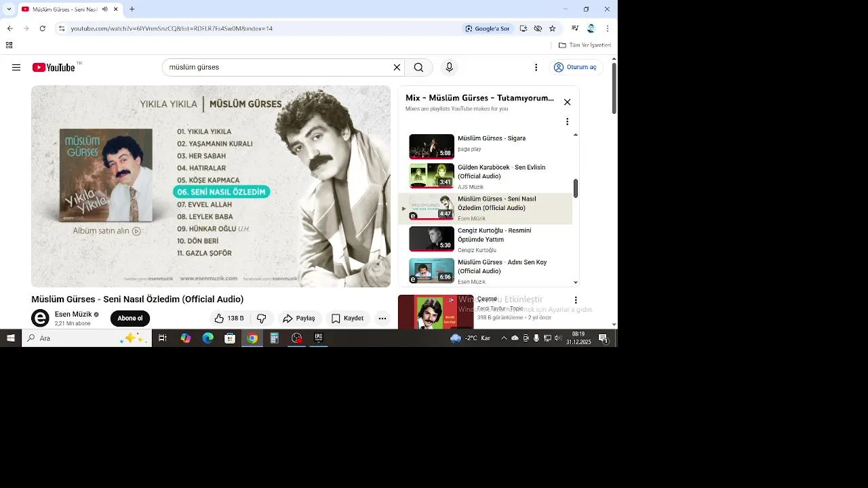This screenshot has width=868, height=488.
Task: Select Seni Nasıl Özledim playlist entry
Action: pos(486,208)
